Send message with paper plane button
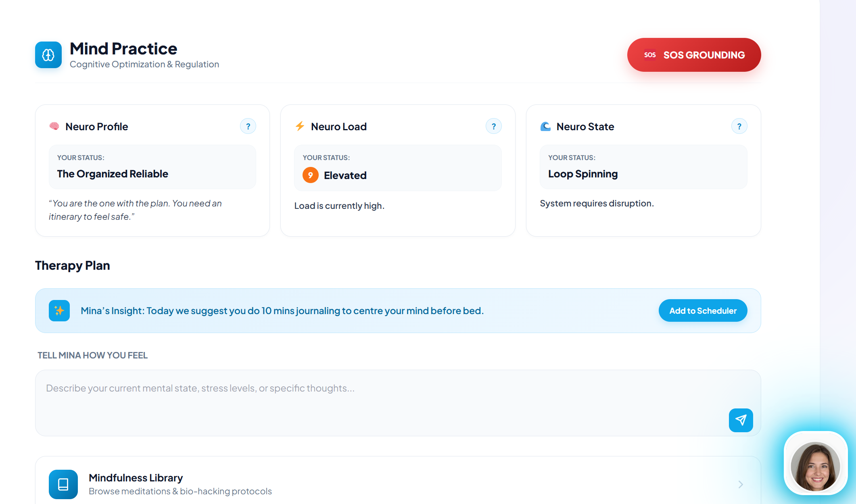This screenshot has width=856, height=504. (x=741, y=420)
